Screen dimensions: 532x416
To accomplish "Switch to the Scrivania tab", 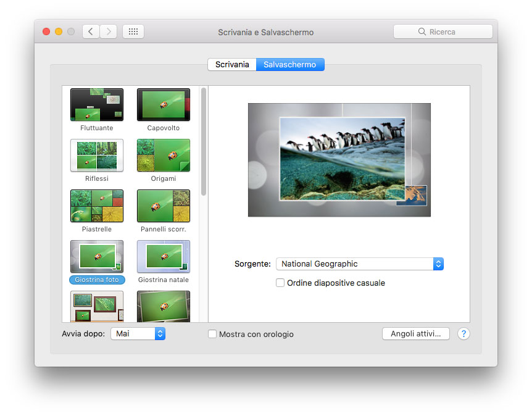I will (232, 64).
